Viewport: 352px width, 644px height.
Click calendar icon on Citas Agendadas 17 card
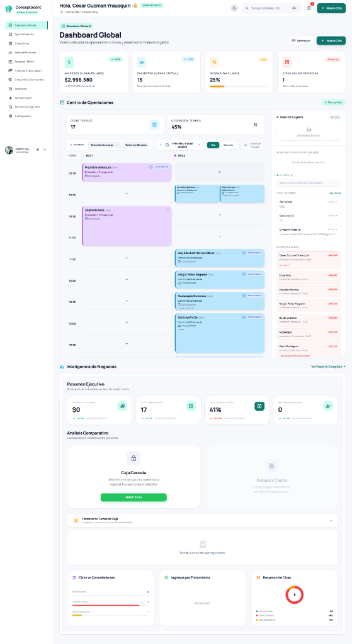coord(191,406)
